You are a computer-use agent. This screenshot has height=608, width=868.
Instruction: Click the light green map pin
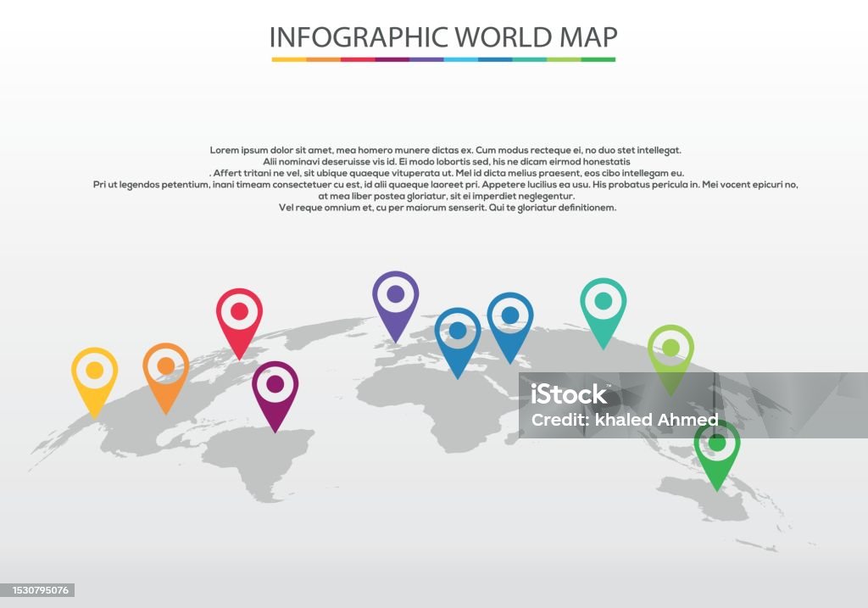coord(671,360)
